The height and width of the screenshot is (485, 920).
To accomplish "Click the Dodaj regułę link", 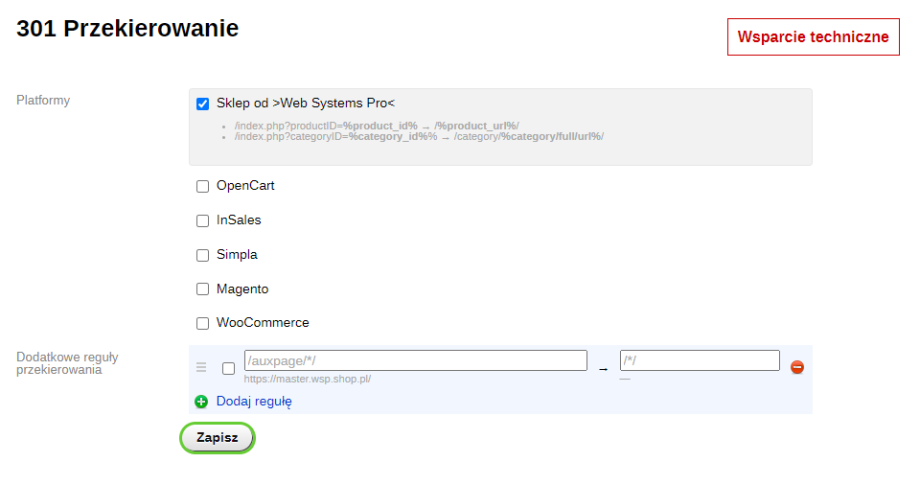I will (x=254, y=402).
